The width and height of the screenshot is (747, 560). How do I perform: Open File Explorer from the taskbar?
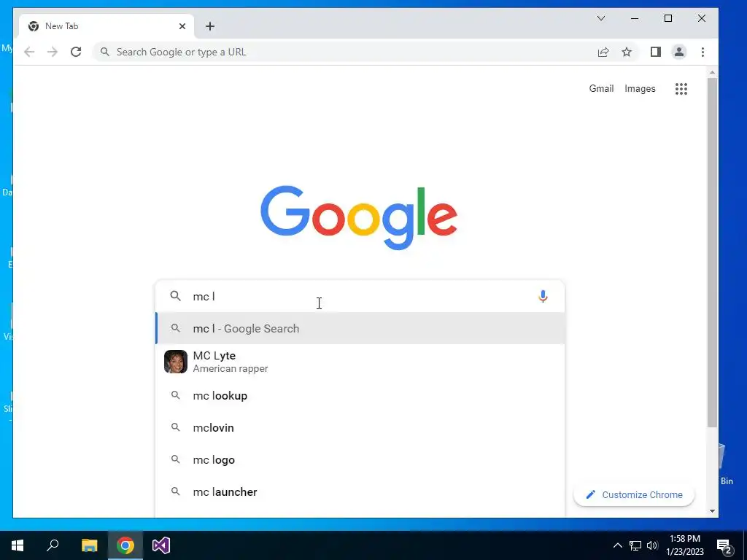89,545
